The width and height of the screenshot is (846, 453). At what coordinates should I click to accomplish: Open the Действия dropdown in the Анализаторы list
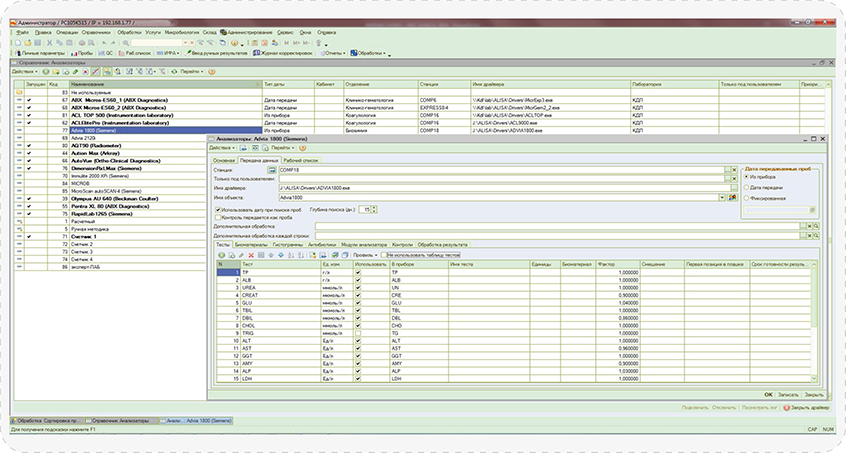(24, 72)
